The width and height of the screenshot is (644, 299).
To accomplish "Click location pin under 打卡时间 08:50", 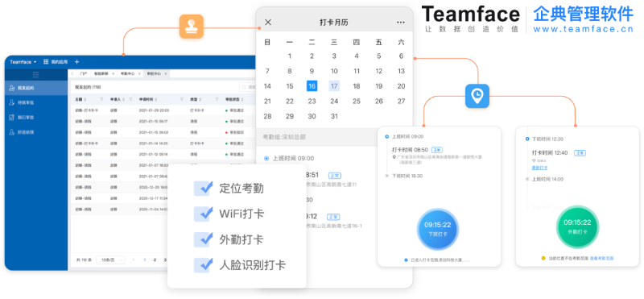I will click(394, 157).
